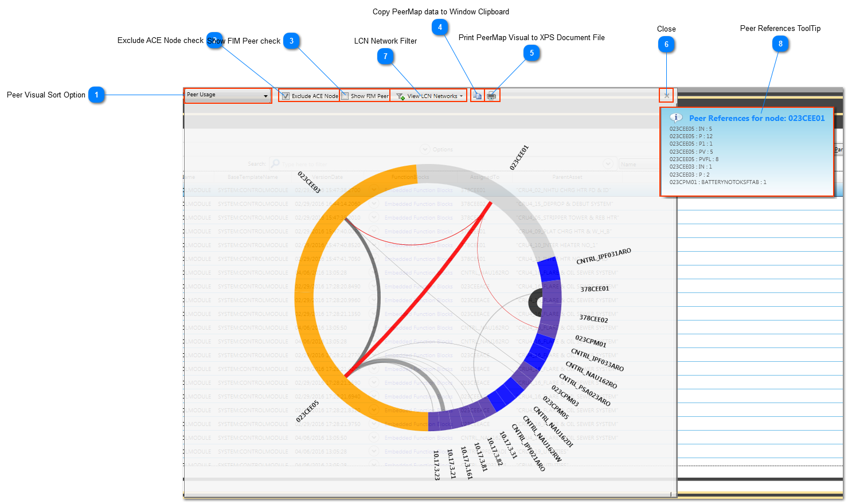Select the 023CEE05 node label

click(x=307, y=411)
